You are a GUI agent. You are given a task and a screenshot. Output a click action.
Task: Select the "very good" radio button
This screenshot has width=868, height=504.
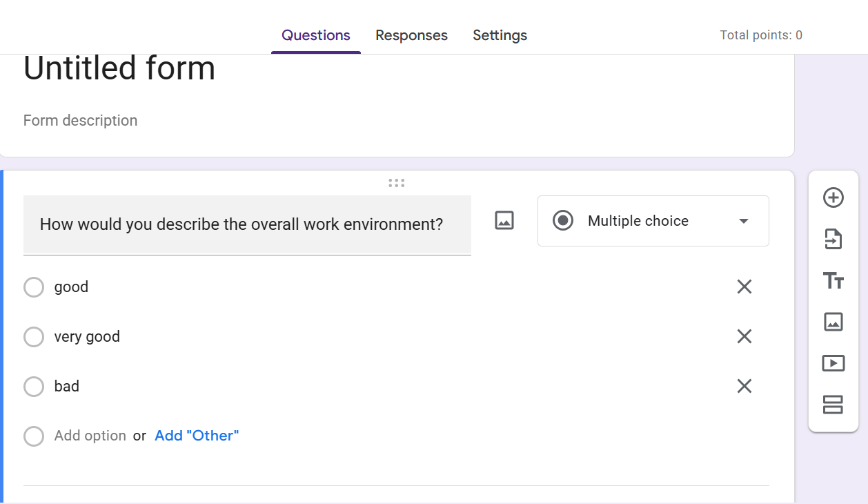tap(34, 337)
